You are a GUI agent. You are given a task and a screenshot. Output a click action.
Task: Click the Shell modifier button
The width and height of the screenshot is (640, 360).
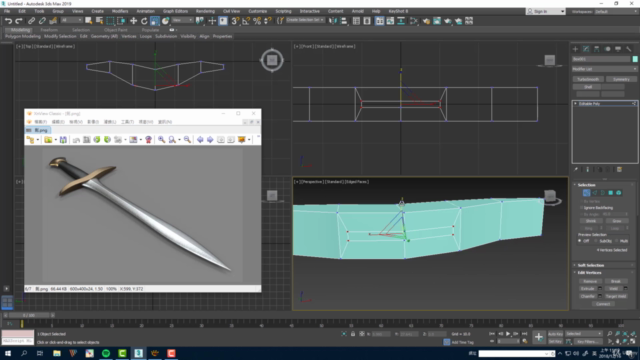pos(588,87)
